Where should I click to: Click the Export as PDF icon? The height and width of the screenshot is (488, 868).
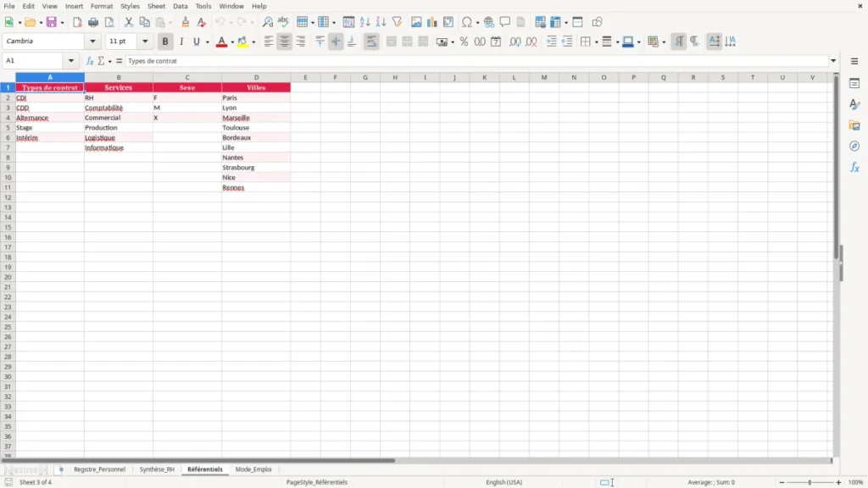(x=77, y=22)
